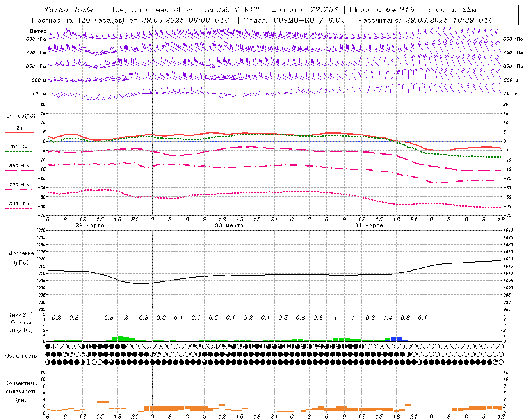Click the longitude value Долгота: 77.751

[x=305, y=10]
